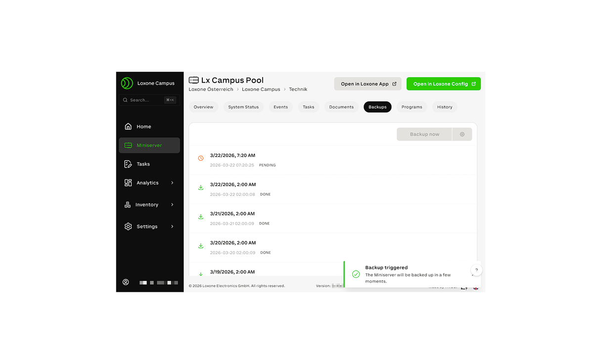Open the Tasks tab in Miniserver view
The image size is (602, 364).
[308, 107]
